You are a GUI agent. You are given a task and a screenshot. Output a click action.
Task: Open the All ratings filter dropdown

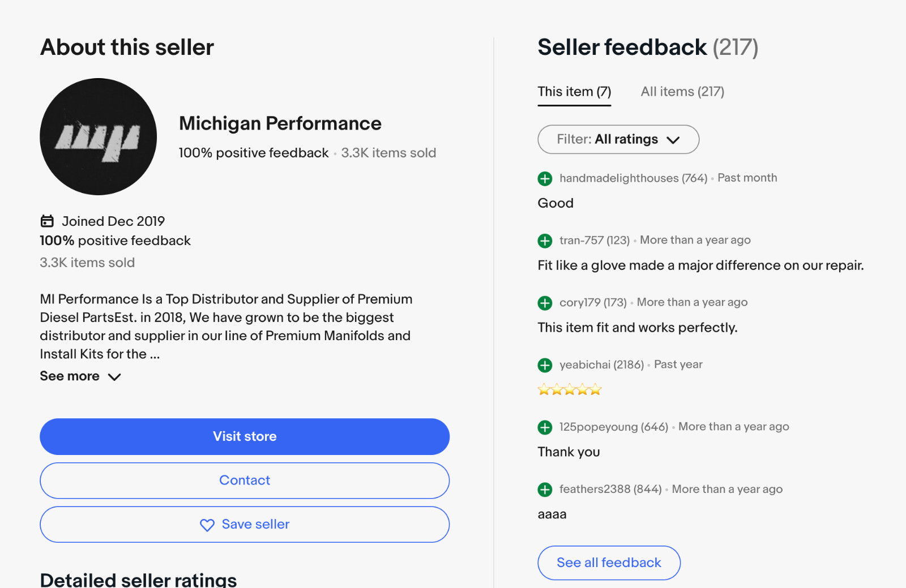(618, 139)
